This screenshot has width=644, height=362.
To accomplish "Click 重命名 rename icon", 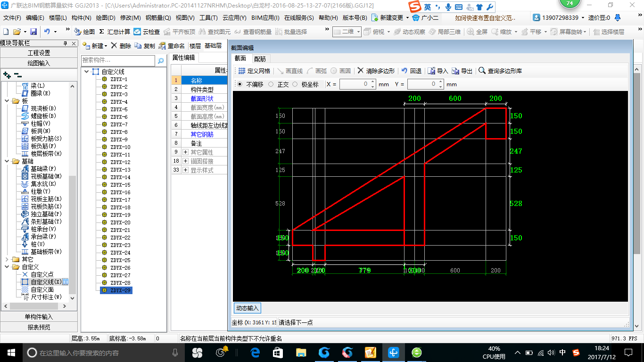I will pyautogui.click(x=172, y=46).
